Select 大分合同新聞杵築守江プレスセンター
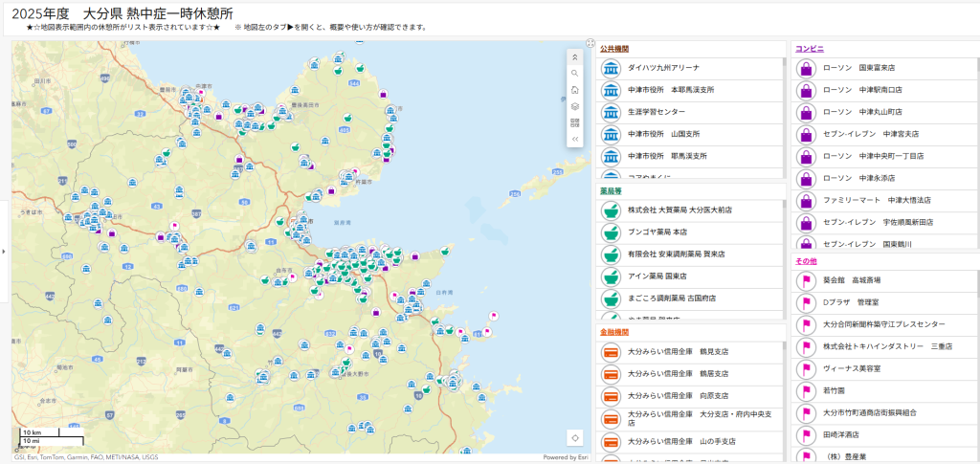The width and height of the screenshot is (980, 464). tap(885, 324)
